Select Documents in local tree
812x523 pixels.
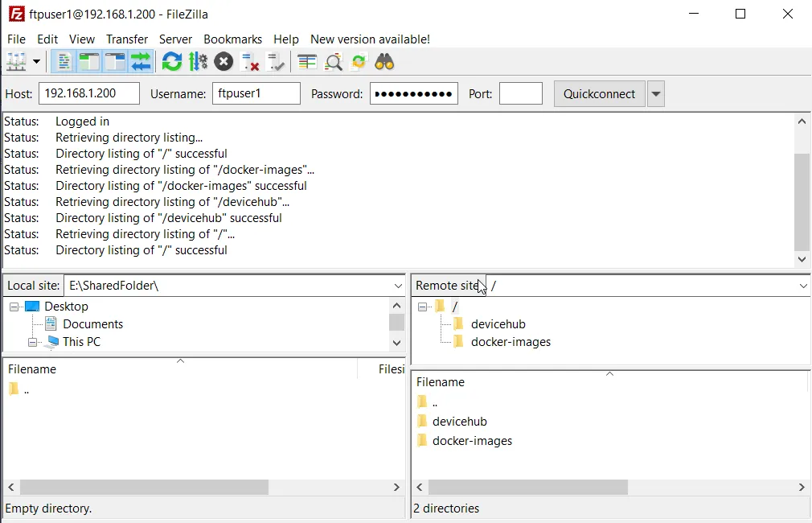click(92, 324)
